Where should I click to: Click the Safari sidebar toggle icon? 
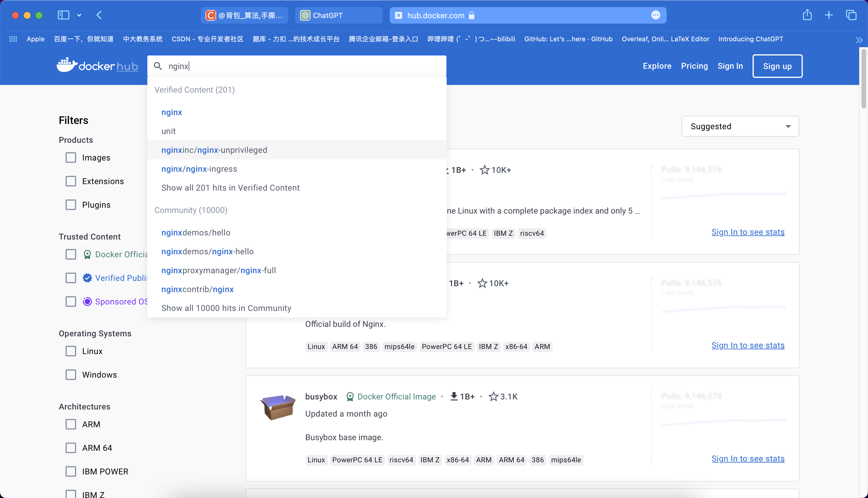[x=63, y=15]
